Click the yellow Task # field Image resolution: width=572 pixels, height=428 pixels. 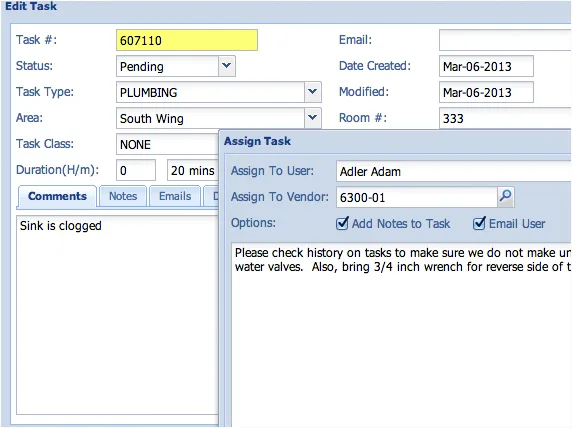point(187,40)
